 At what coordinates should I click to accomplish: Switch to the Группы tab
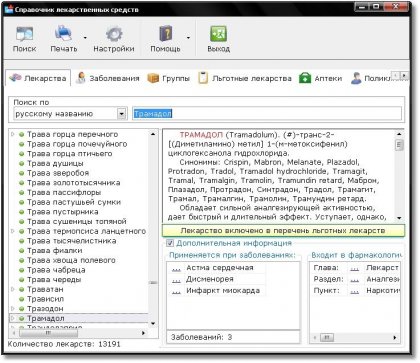[x=168, y=78]
